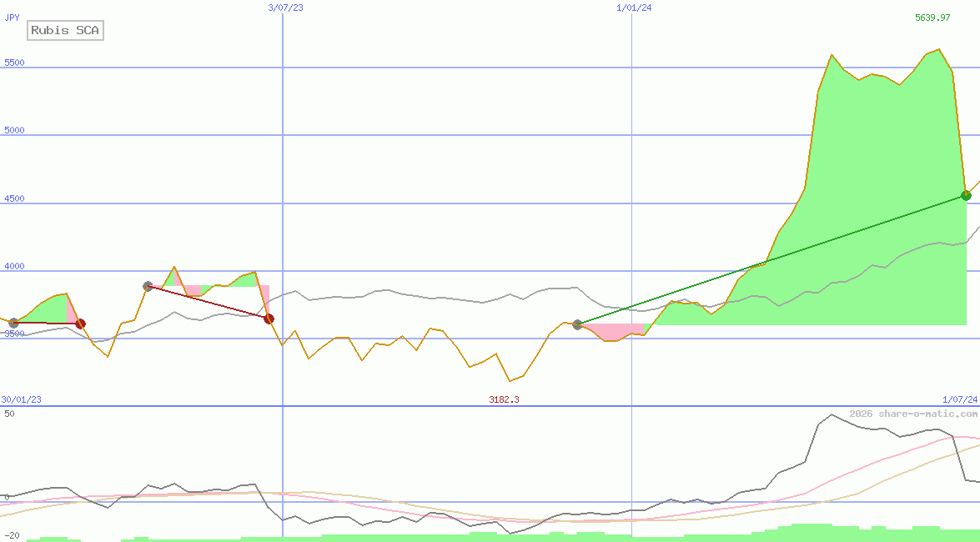Screen dimensions: 980x542
Task: Click the 1/01/24 date marker
Action: [634, 7]
